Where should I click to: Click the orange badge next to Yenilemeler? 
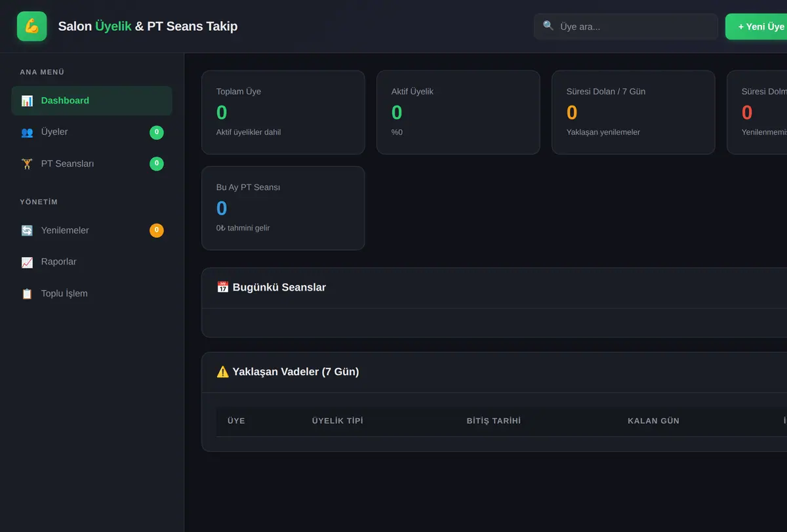(x=157, y=230)
